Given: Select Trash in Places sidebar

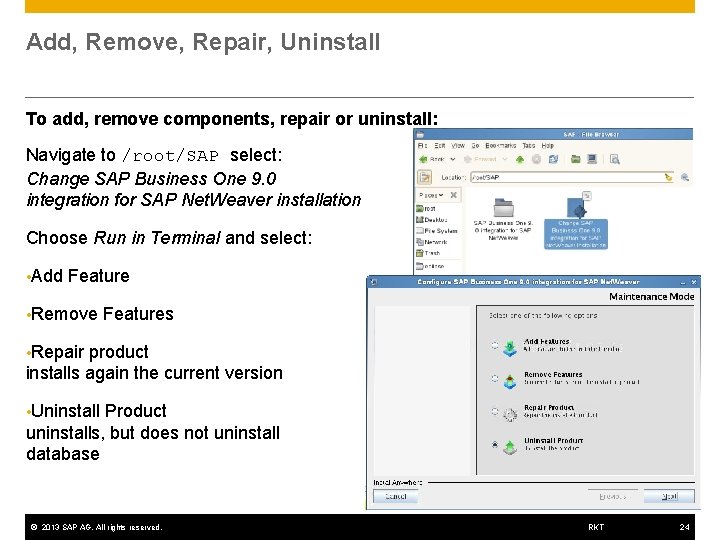Looking at the screenshot, I should pyautogui.click(x=428, y=253).
